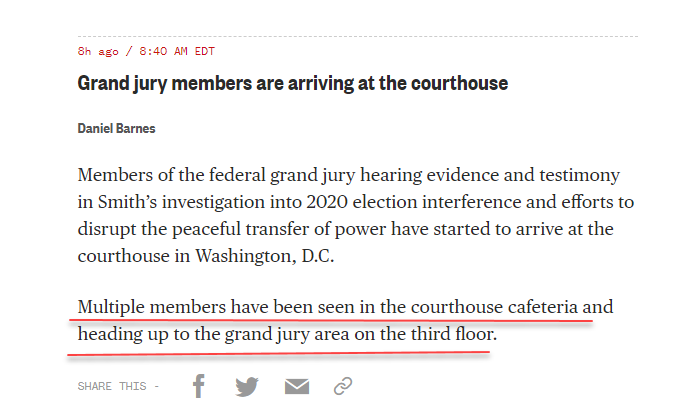Open the '8h ago' timestamp permalink
Image resolution: width=679 pixels, height=414 pixels.
coord(98,52)
